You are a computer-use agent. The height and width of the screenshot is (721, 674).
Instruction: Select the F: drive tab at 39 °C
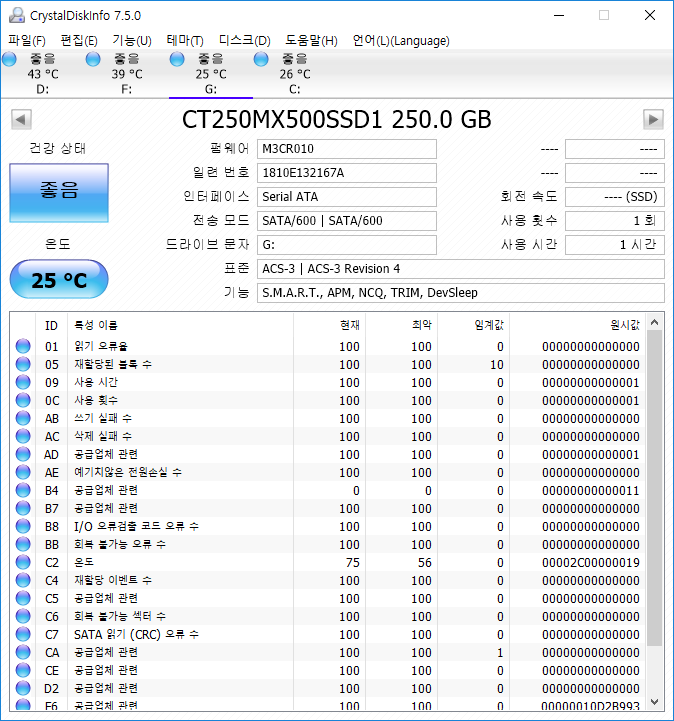[127, 74]
